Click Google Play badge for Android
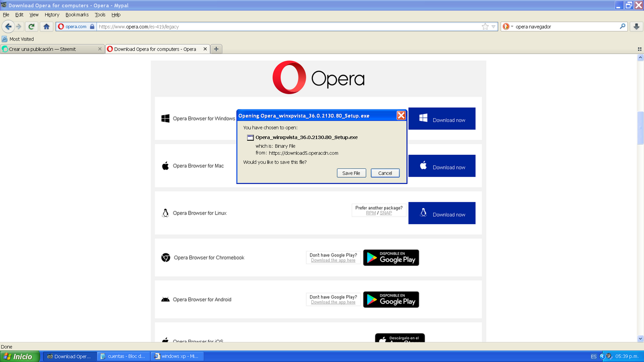The width and height of the screenshot is (644, 362). [391, 300]
